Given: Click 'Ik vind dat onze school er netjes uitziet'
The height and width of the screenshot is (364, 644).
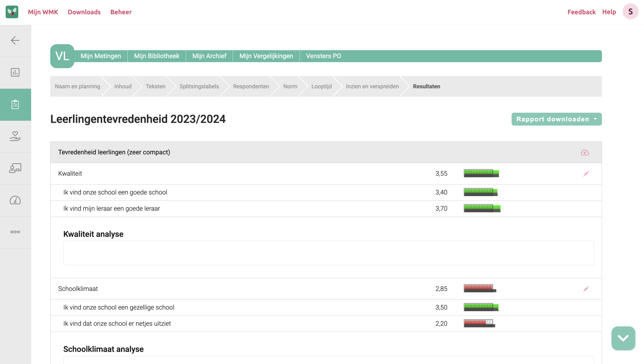Looking at the screenshot, I should point(117,324).
